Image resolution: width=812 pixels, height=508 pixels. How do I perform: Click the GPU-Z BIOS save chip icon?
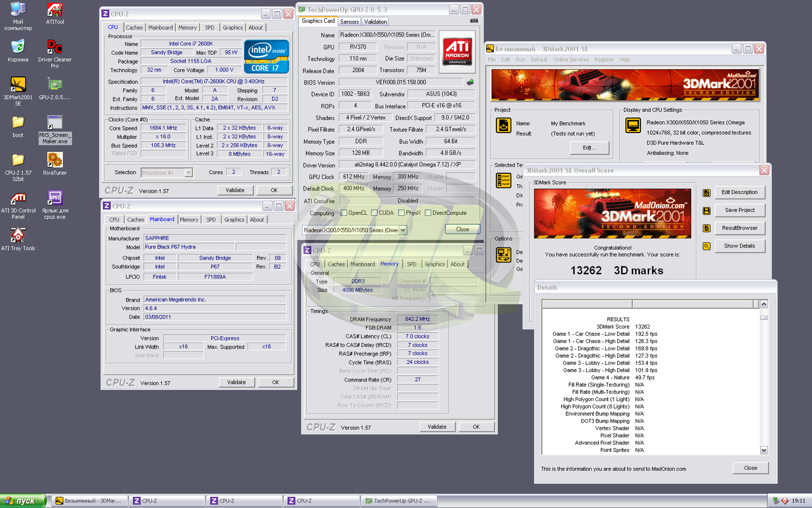[470, 82]
